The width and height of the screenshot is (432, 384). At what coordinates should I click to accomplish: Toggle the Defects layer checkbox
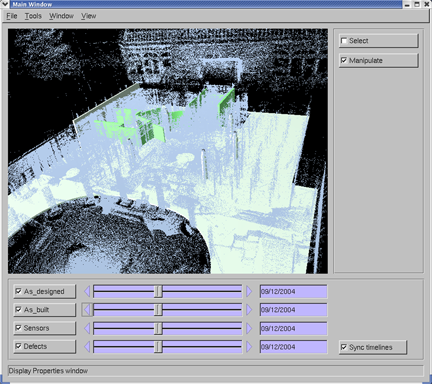[19, 346]
